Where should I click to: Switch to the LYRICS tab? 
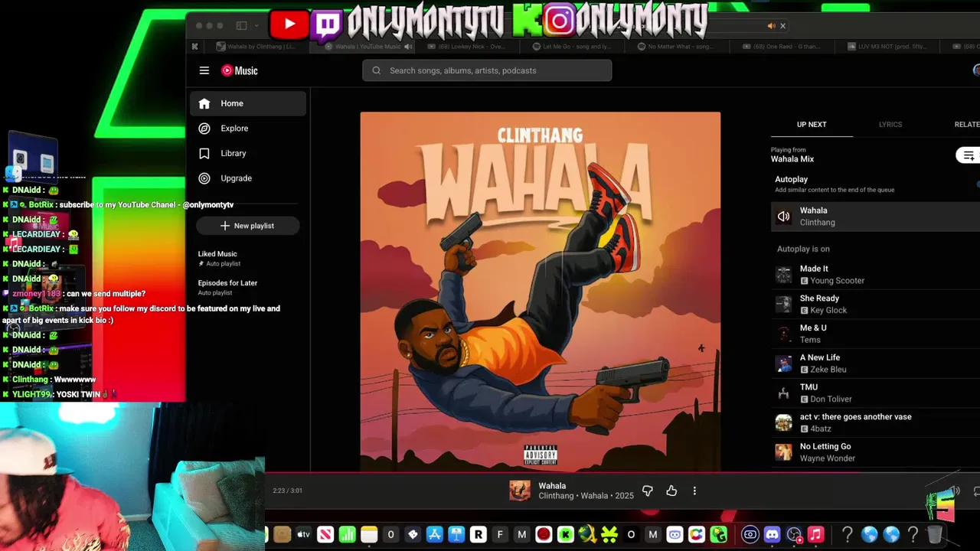(890, 125)
